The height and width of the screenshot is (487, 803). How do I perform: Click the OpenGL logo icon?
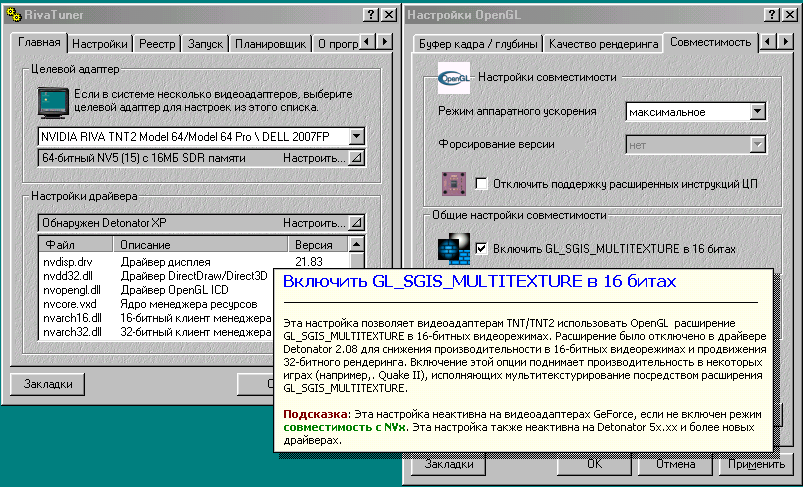point(454,78)
